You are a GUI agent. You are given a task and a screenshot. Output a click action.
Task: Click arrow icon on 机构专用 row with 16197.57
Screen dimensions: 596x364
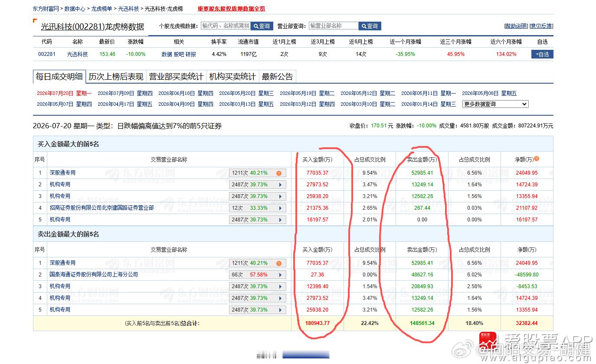(x=280, y=220)
